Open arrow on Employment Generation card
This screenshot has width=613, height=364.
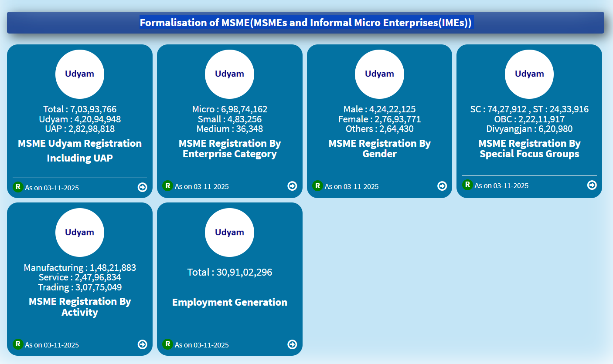pos(292,344)
